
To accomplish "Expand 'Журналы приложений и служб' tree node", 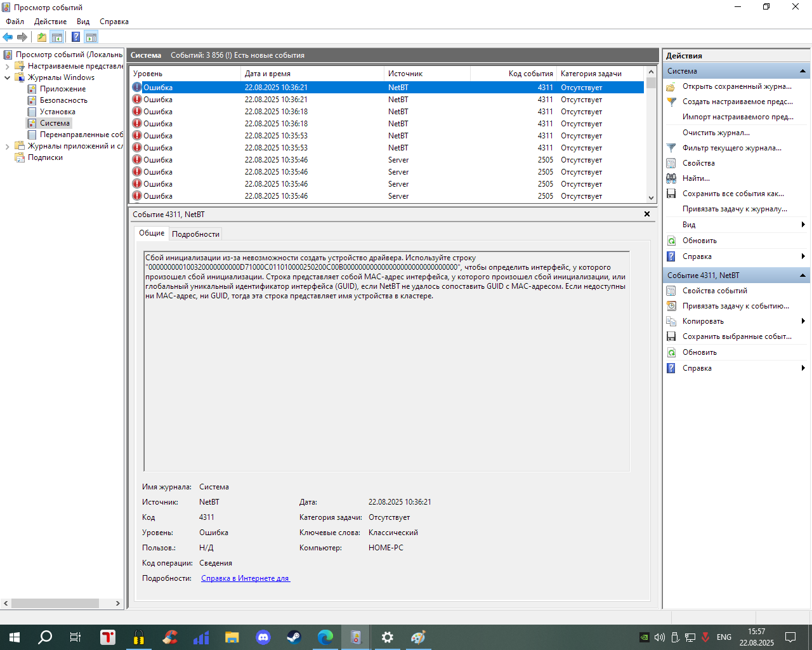I will [8, 146].
